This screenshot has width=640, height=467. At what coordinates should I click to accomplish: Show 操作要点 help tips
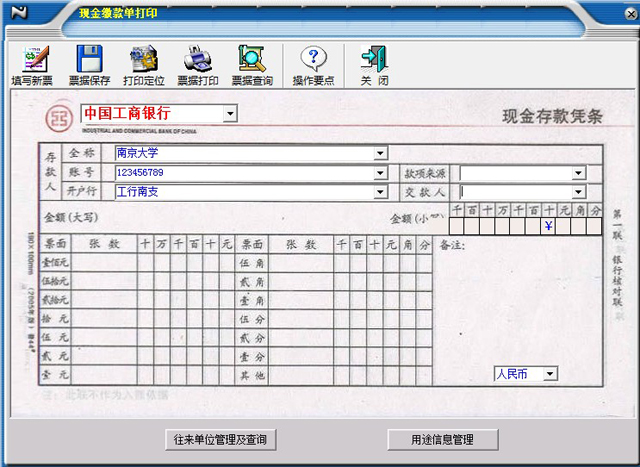pos(313,65)
